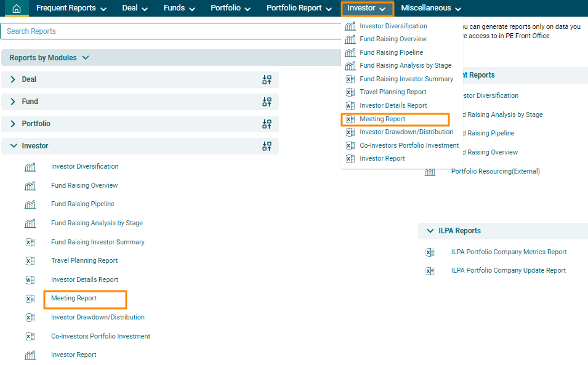
Task: Click sort icon in the Investor module row
Action: [267, 146]
